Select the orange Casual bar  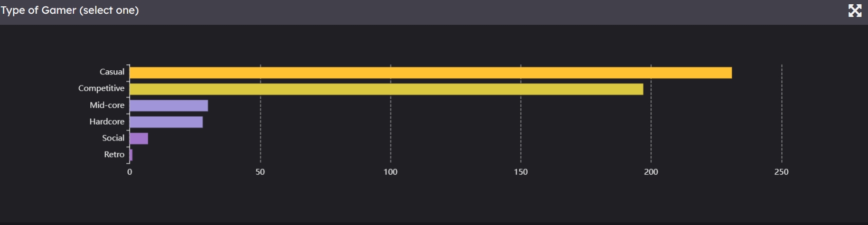430,73
